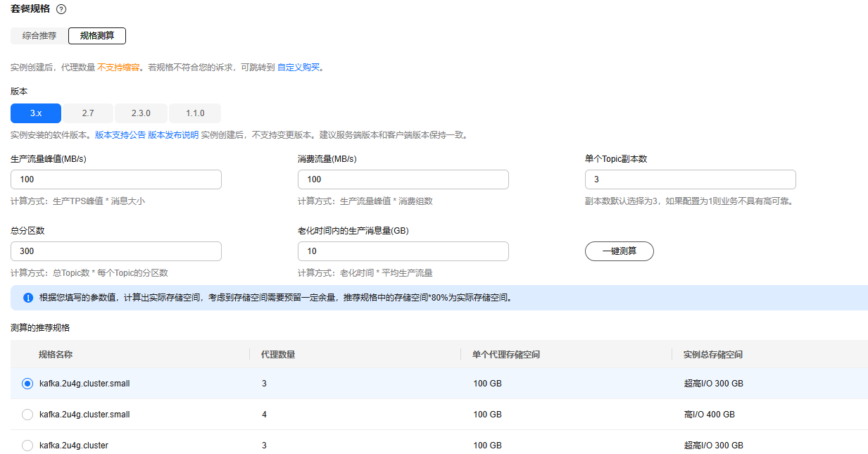Choose version 1.1.0
The width and height of the screenshot is (868, 454).
195,113
